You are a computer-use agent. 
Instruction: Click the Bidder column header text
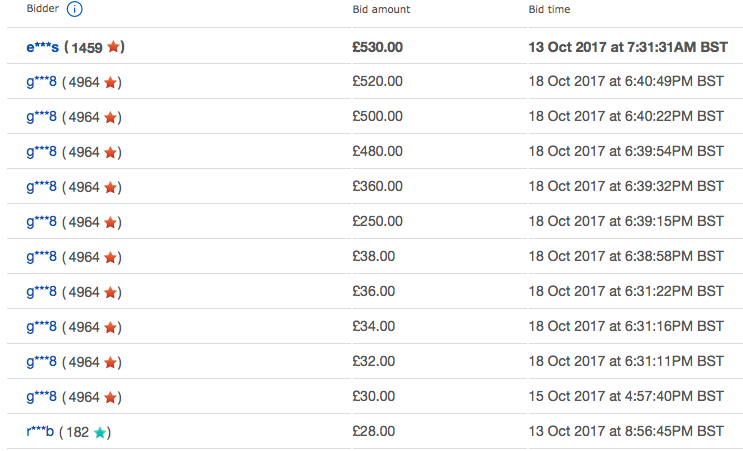coord(43,9)
